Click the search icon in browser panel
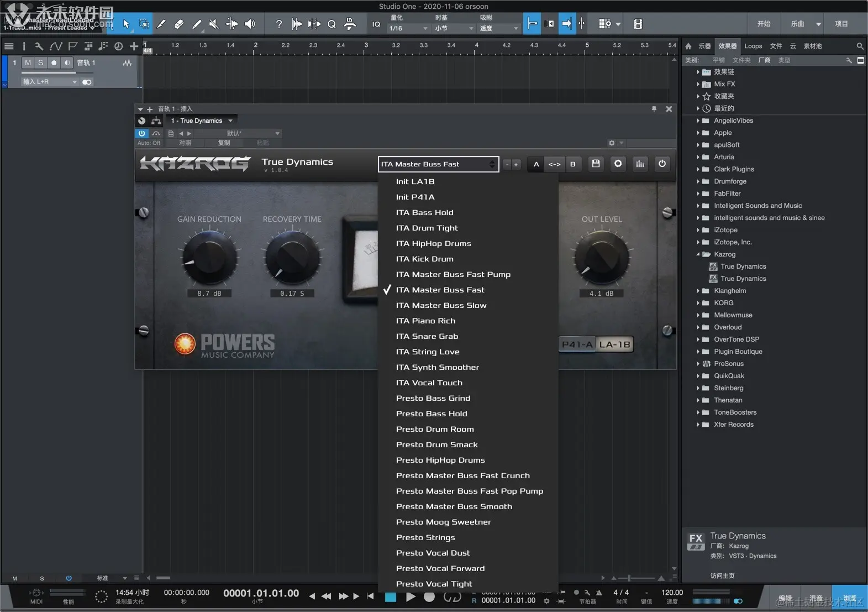868x612 pixels. click(860, 46)
